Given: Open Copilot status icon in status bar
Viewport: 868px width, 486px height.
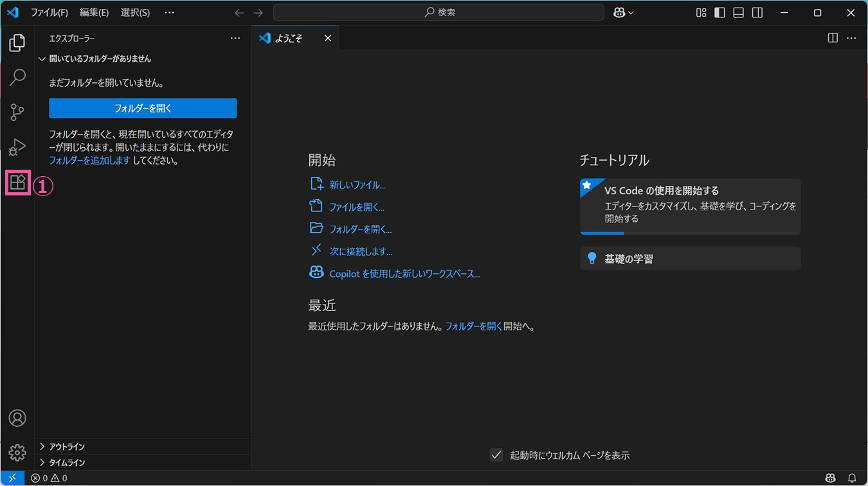Looking at the screenshot, I should click(831, 478).
